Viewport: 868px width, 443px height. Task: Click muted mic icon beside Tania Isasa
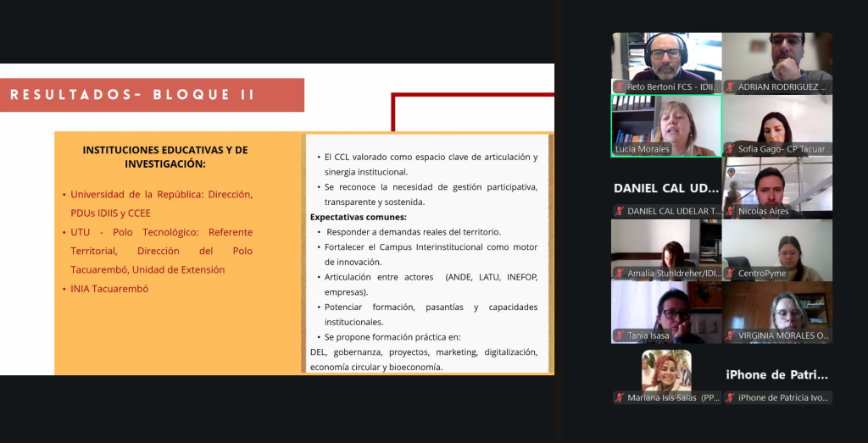[x=620, y=335]
